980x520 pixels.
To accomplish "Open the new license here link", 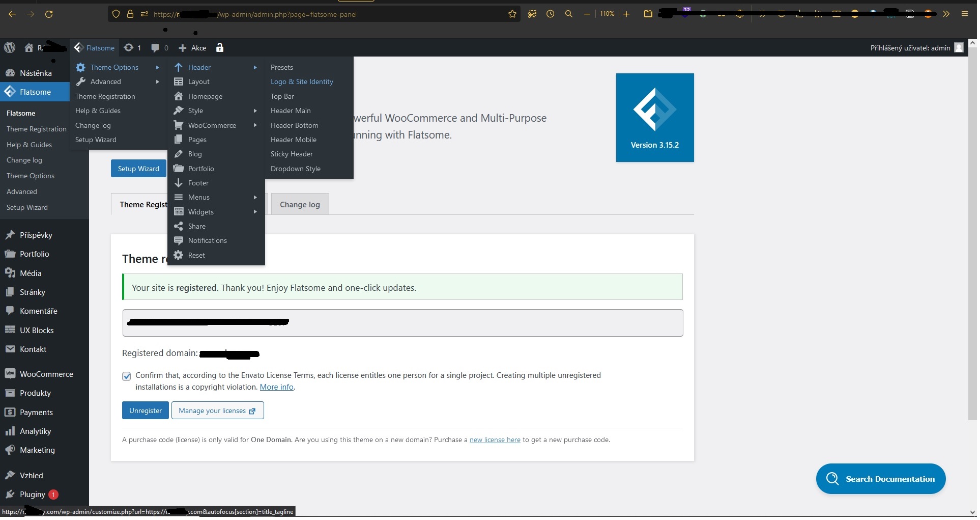I will (496, 440).
